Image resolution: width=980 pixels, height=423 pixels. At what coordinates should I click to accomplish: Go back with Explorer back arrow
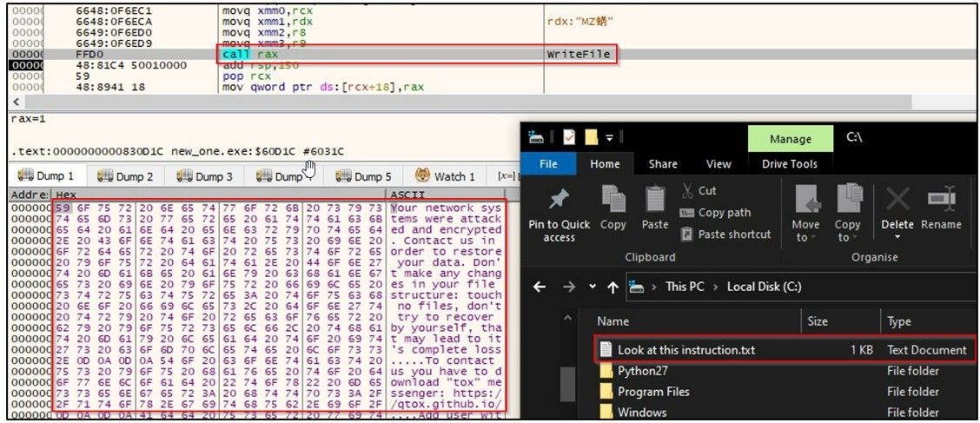coord(540,287)
